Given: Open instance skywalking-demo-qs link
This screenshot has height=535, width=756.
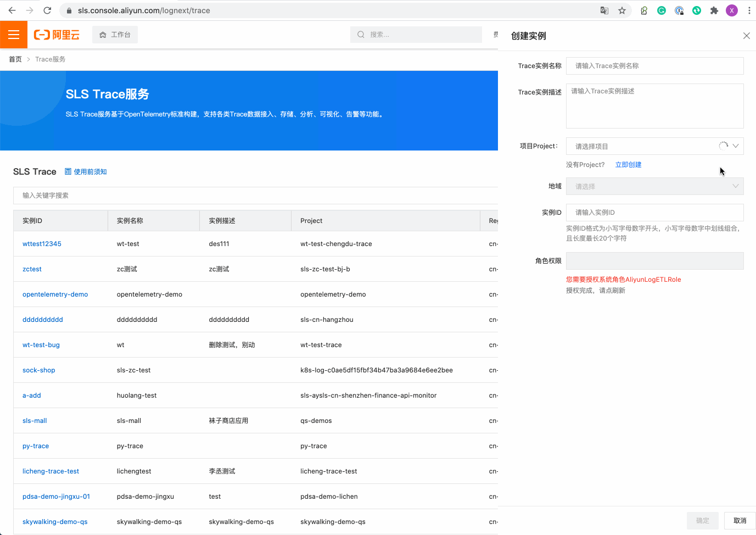Looking at the screenshot, I should tap(55, 522).
